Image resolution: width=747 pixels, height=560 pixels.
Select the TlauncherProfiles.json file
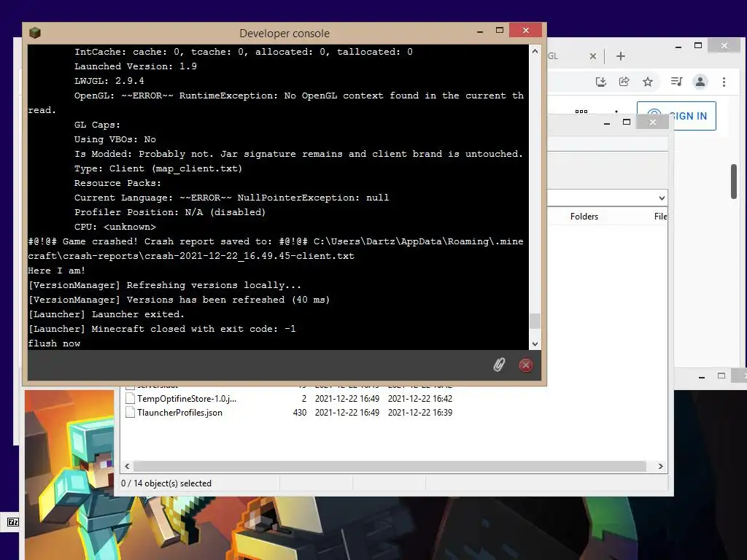179,413
